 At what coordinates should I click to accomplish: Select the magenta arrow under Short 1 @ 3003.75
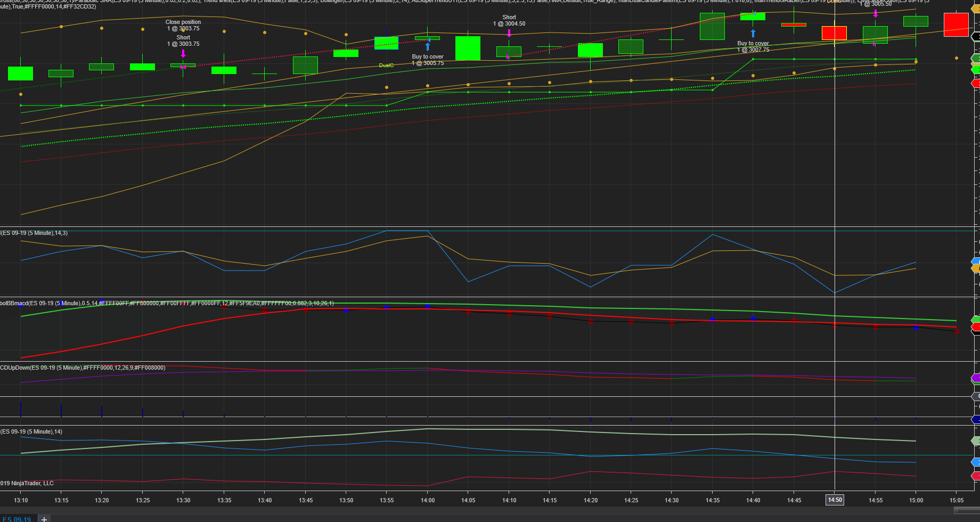click(183, 53)
